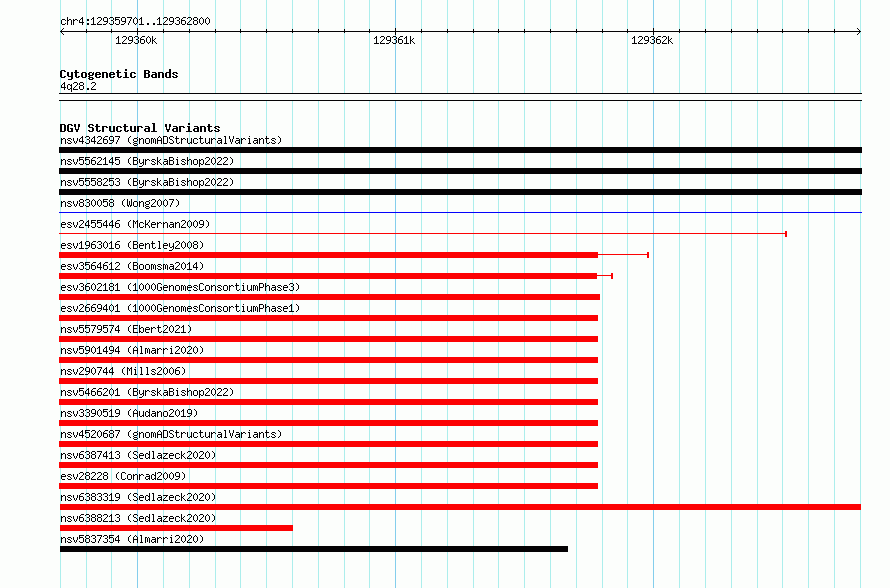Select the red bar of nsv5579574

click(328, 339)
